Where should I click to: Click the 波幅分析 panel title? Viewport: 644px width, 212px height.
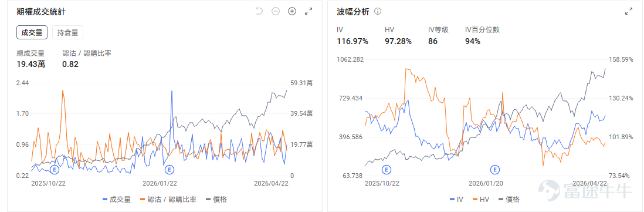click(353, 12)
